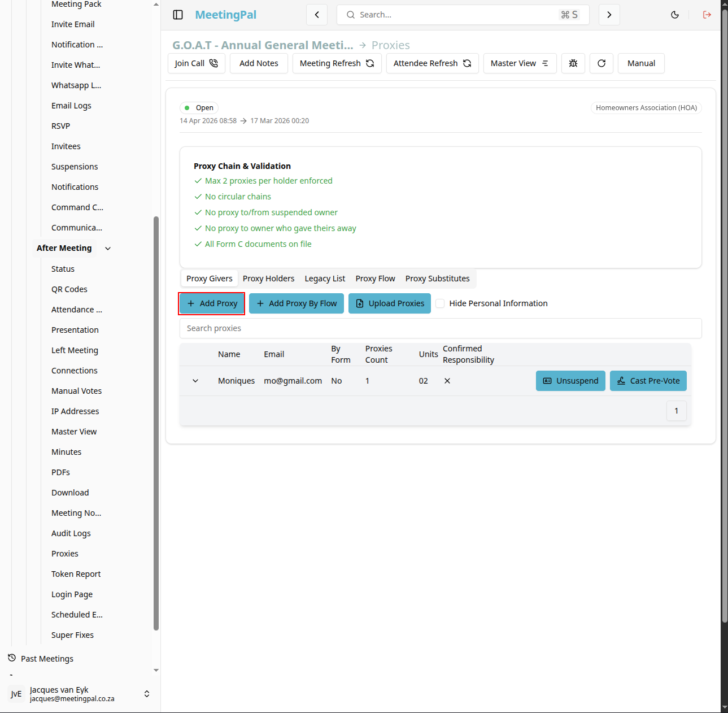Open the Master View dropdown button
This screenshot has height=713, width=728.
(x=520, y=63)
